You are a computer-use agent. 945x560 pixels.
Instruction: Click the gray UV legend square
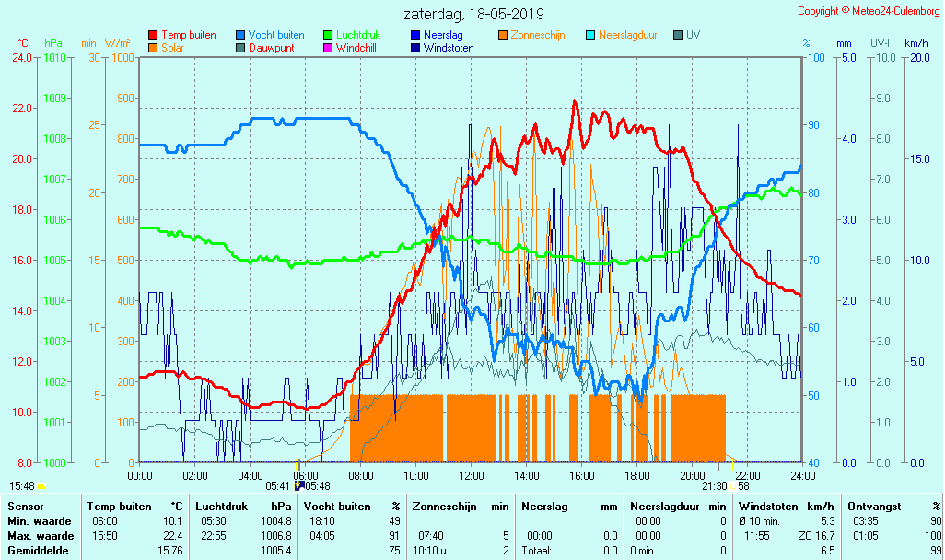pos(678,35)
